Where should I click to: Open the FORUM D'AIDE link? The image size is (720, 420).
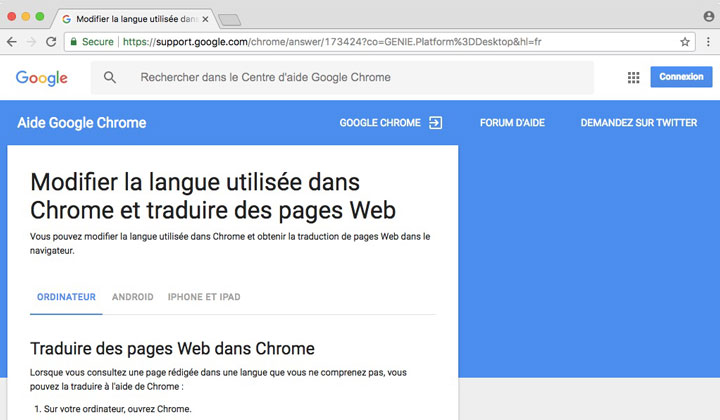pos(512,123)
